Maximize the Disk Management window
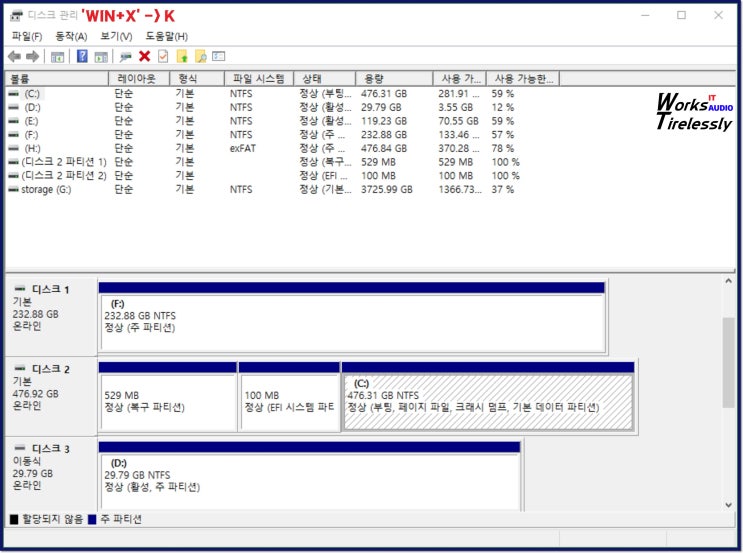The height and width of the screenshot is (553, 743). point(681,15)
